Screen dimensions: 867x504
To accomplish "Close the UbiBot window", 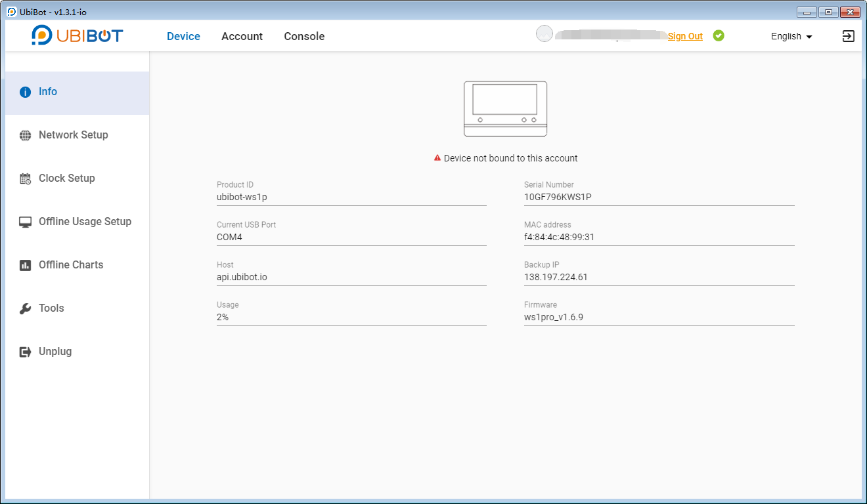I will coord(850,12).
